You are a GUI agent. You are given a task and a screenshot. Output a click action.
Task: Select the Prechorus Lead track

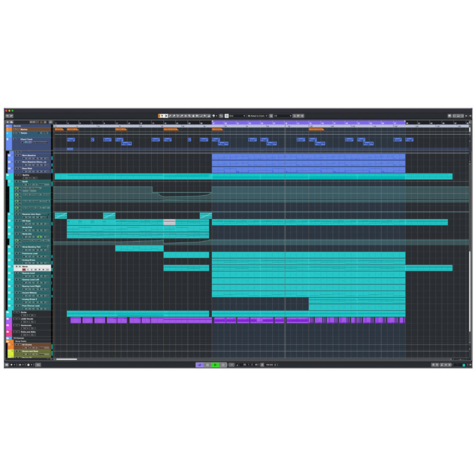pos(30,254)
